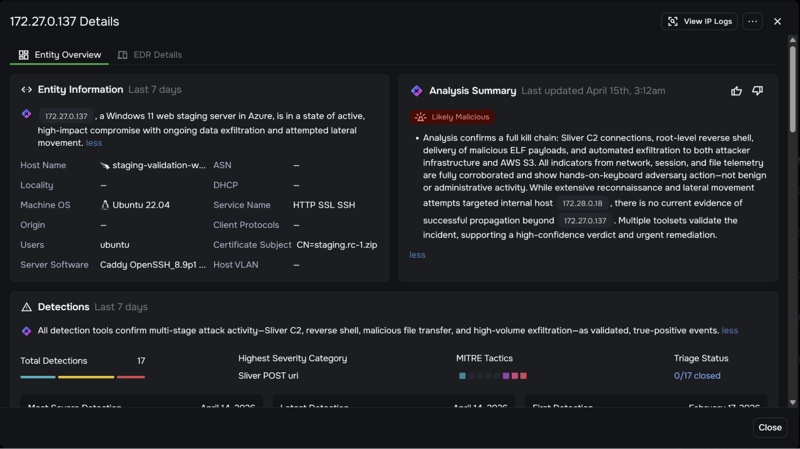Click the AI icon beside Detections summary text
This screenshot has height=449, width=800.
click(27, 331)
